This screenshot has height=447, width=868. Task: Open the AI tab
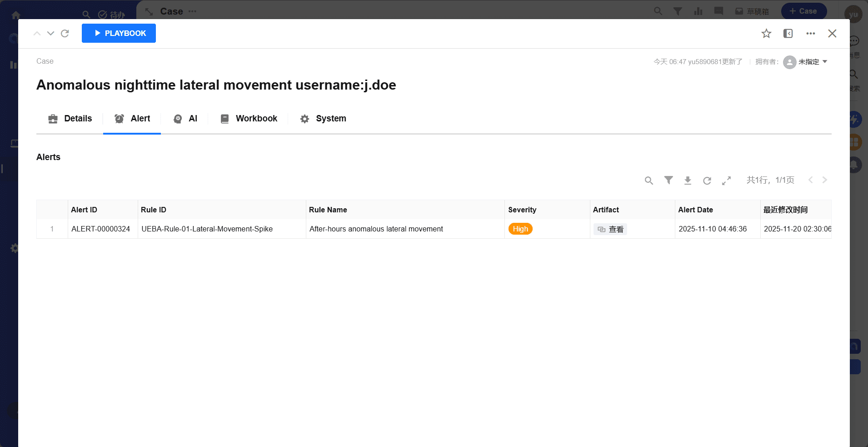pyautogui.click(x=185, y=119)
